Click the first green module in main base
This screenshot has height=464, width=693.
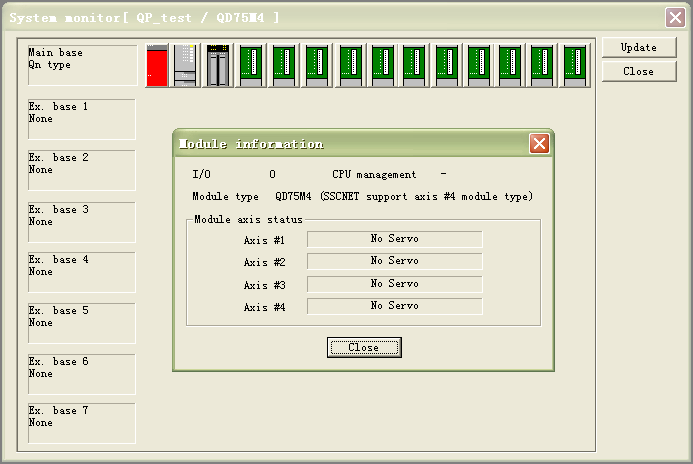(251, 66)
